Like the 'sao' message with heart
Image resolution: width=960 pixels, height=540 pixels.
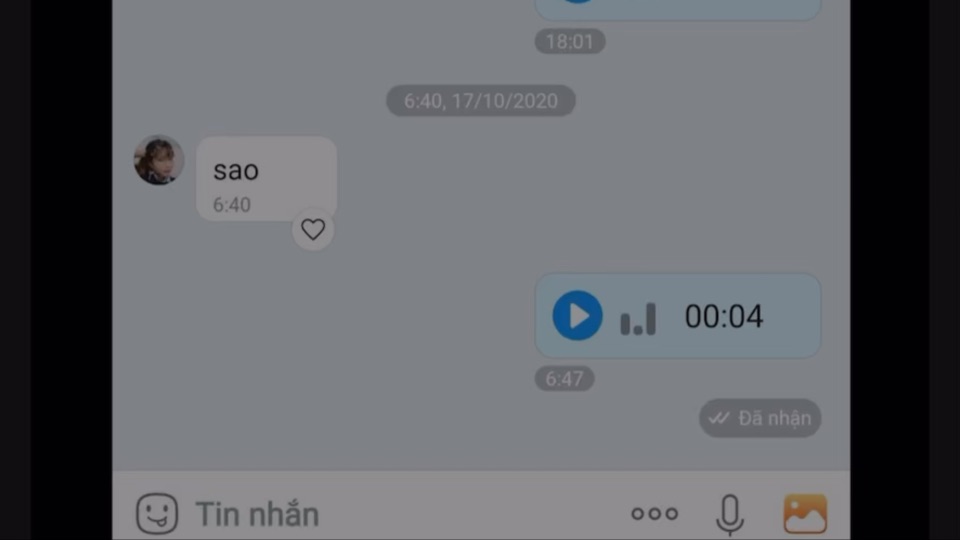pyautogui.click(x=313, y=230)
